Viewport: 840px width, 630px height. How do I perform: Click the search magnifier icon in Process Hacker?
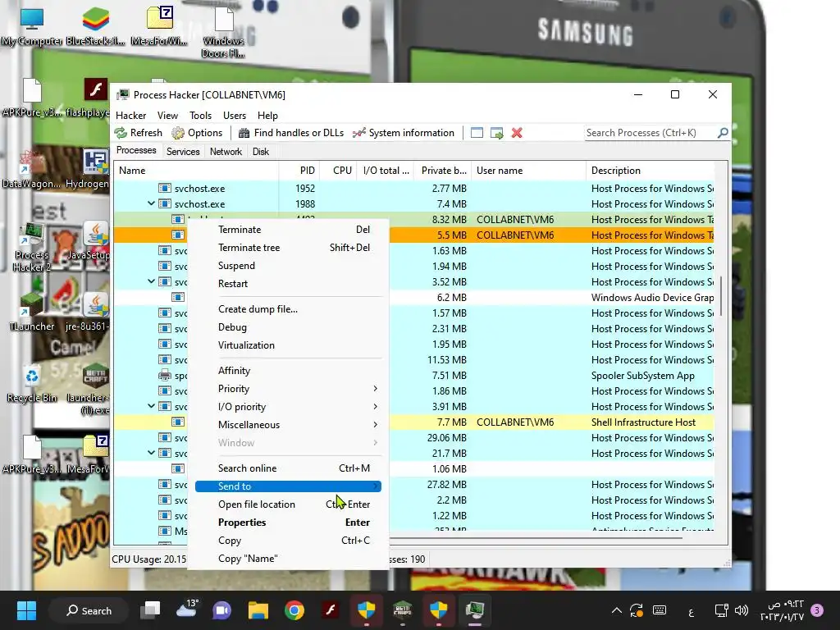(x=723, y=132)
